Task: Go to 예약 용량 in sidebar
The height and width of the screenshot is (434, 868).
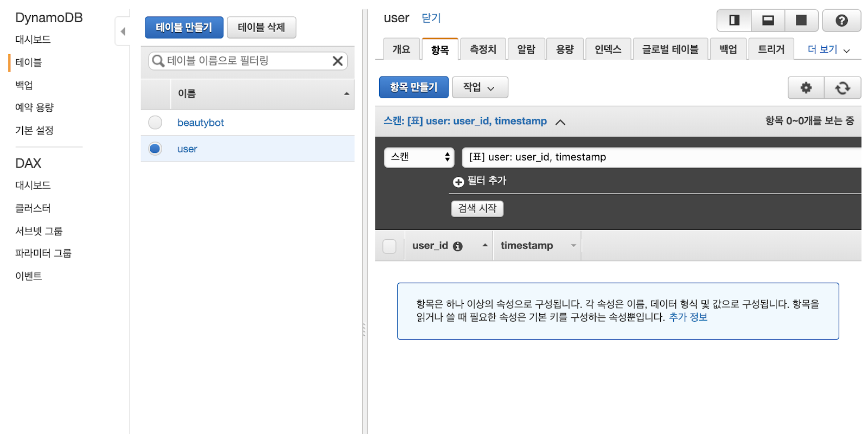Action: coord(35,107)
